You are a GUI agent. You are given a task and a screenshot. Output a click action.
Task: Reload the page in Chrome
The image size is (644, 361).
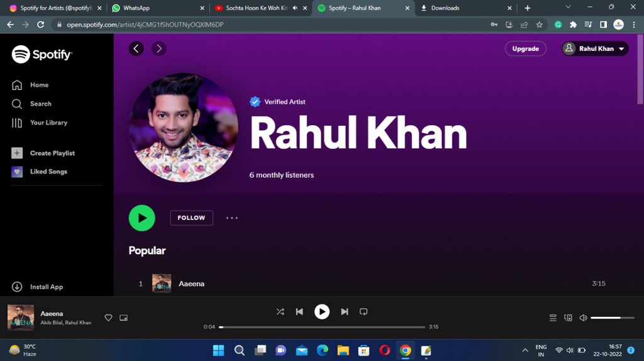(x=40, y=25)
